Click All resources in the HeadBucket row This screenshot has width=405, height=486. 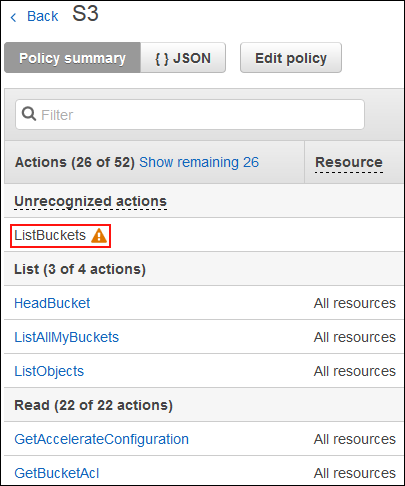point(355,303)
